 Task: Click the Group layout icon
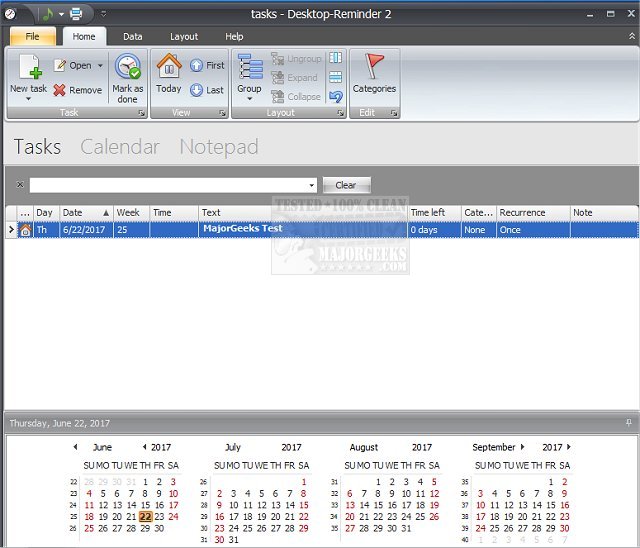pyautogui.click(x=249, y=66)
